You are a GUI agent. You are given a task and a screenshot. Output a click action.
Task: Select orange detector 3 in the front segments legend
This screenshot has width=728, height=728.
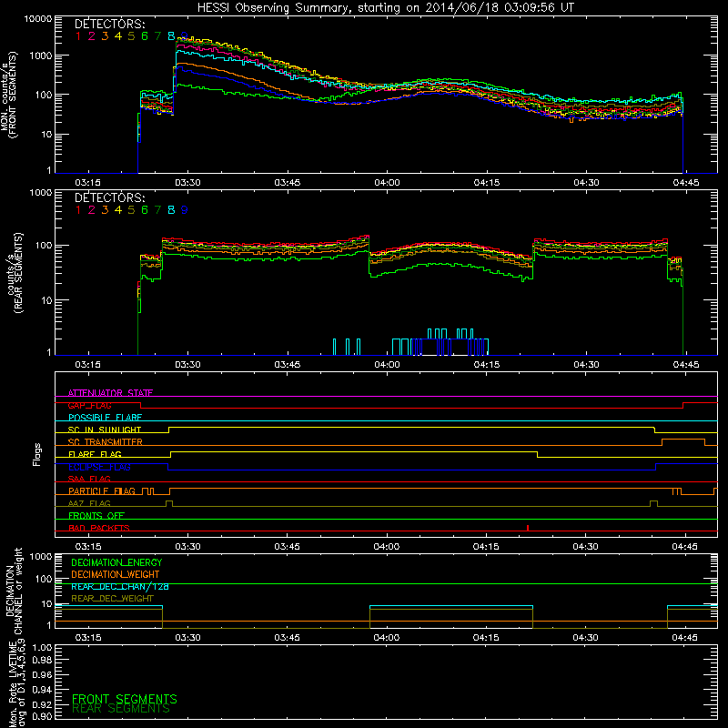coord(105,36)
